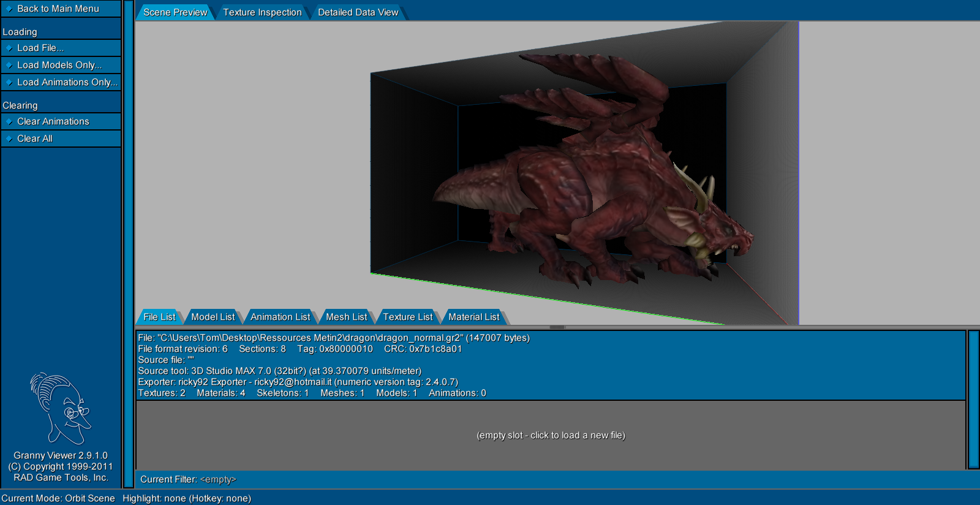Select the dragon_normal.gr2 file path line
This screenshot has height=505, width=980.
tap(334, 338)
